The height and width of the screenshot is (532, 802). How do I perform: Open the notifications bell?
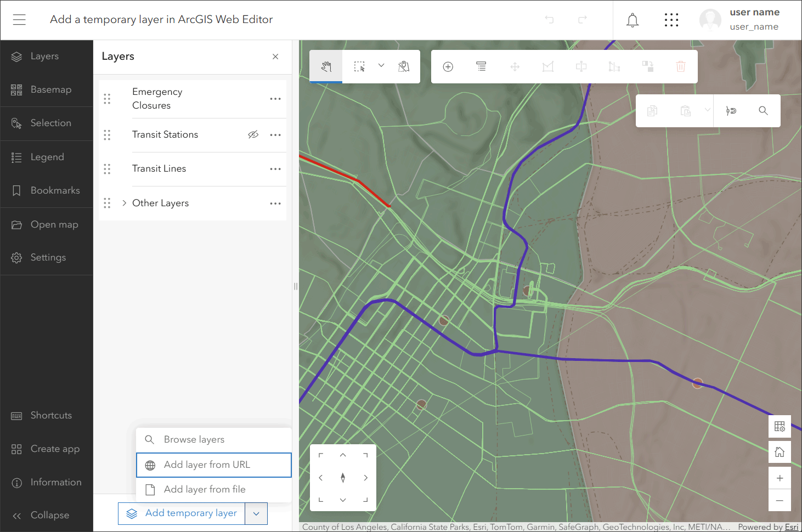tap(632, 20)
